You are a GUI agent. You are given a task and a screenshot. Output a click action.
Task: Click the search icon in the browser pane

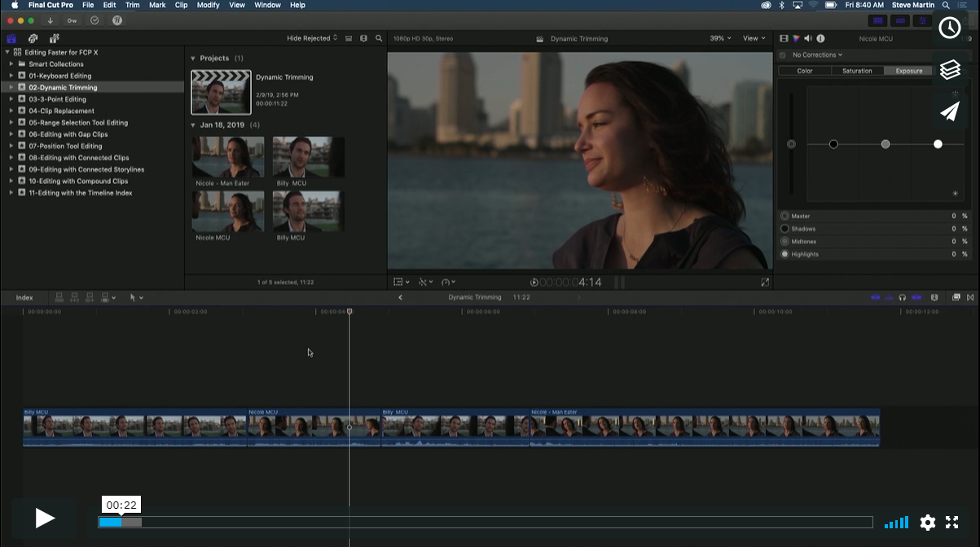(x=378, y=37)
